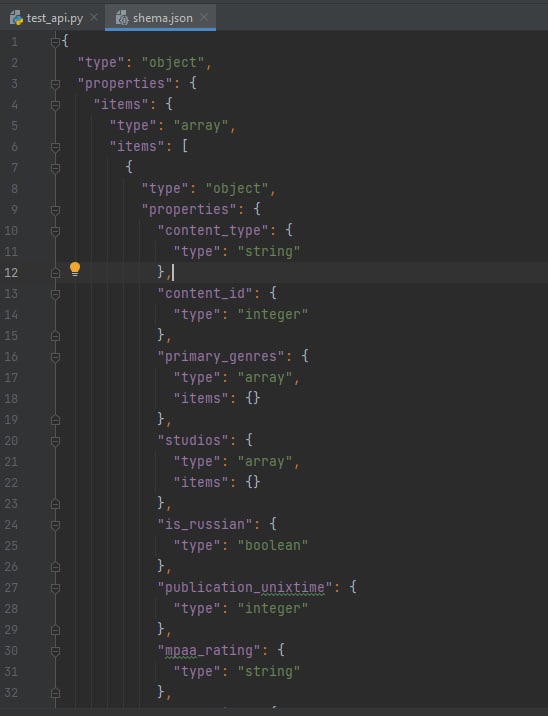This screenshot has height=716, width=548.
Task: Click the JSON file icon on shema.json tab
Action: point(122,18)
